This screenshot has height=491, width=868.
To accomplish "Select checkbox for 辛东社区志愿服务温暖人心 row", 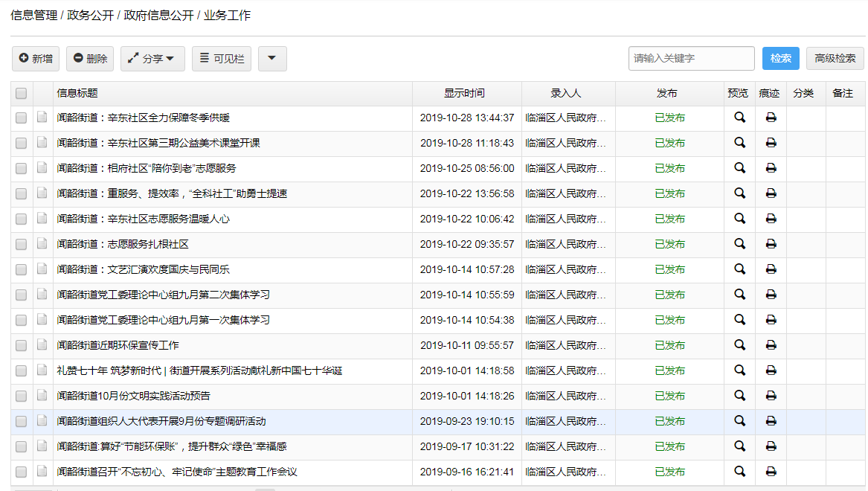I will pyautogui.click(x=22, y=219).
